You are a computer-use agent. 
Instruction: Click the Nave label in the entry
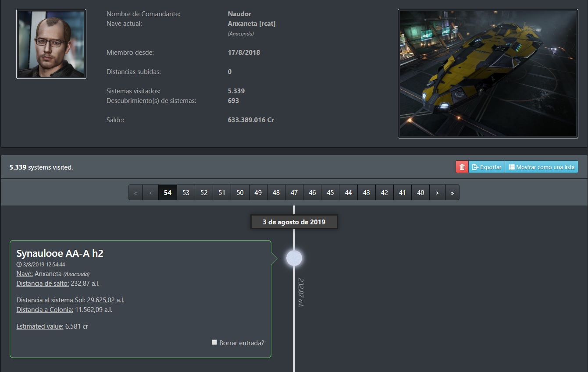(x=25, y=274)
